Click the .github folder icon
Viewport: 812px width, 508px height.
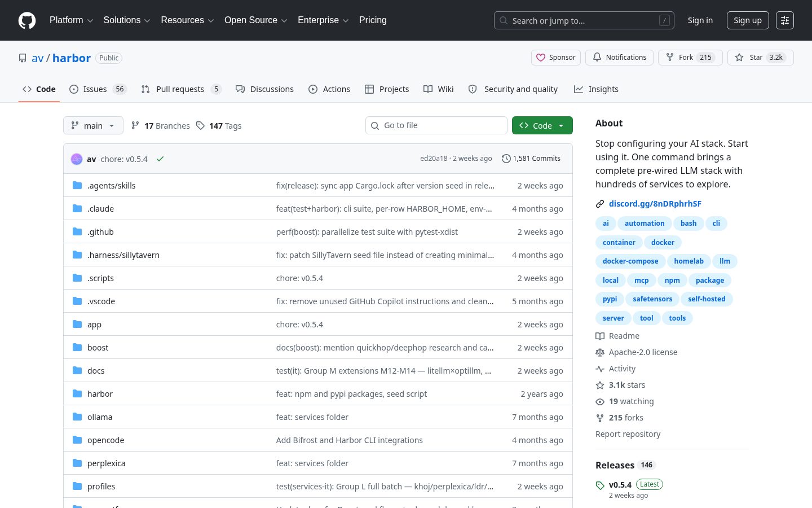(77, 231)
